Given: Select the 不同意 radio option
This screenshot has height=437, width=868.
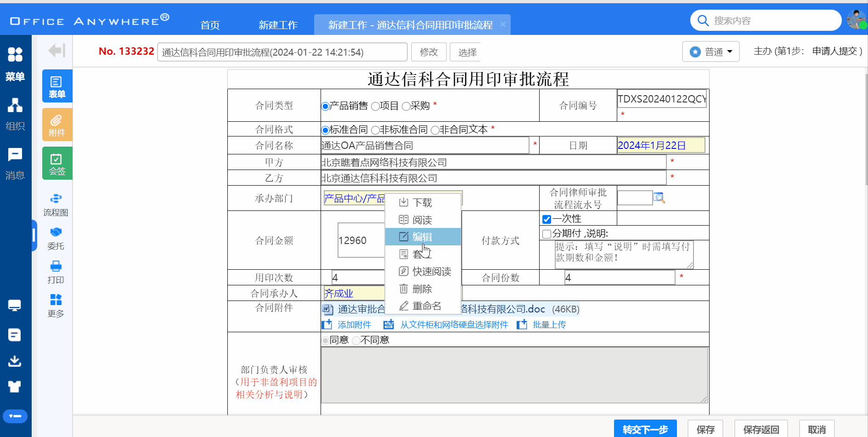Looking at the screenshot, I should coord(356,341).
